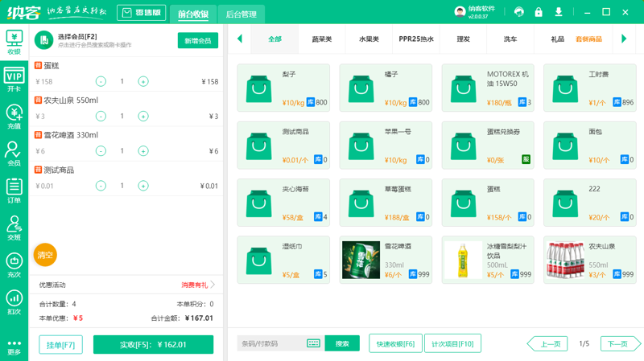Select the 全部 category tab
The height and width of the screenshot is (361, 644).
coord(275,39)
